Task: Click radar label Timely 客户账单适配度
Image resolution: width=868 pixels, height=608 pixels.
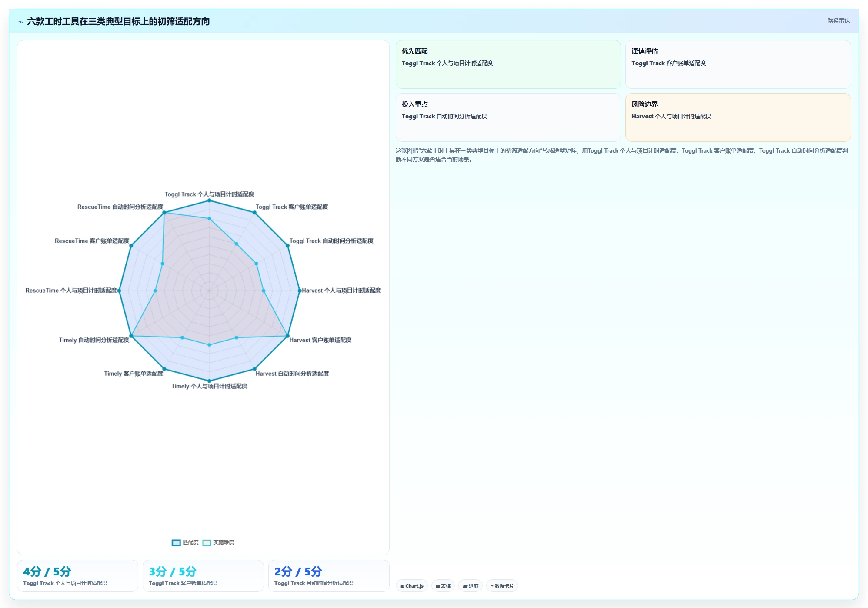Action: (x=134, y=374)
